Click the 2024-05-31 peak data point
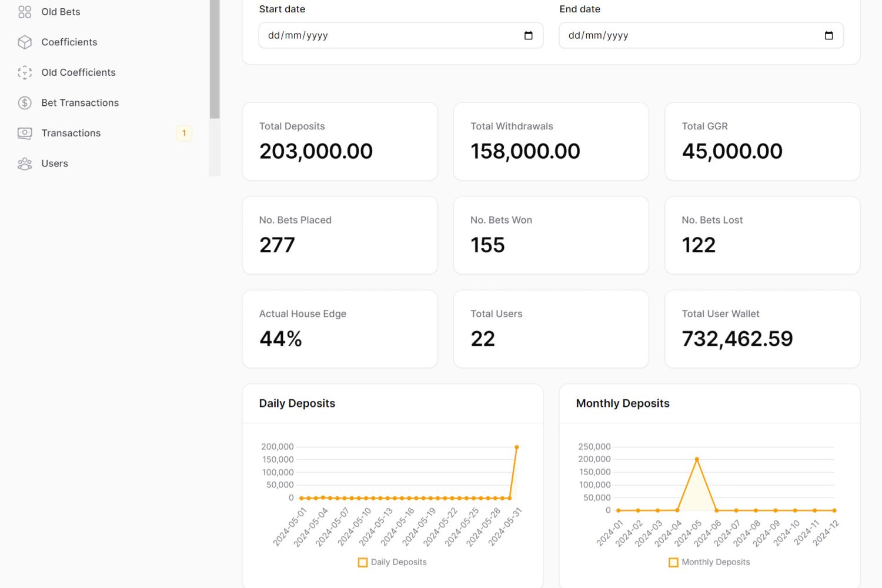 [517, 447]
